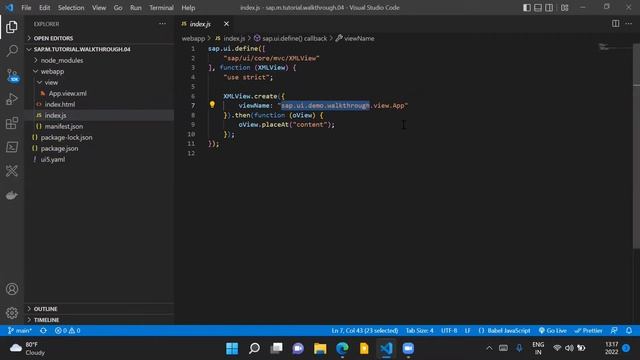Open package.json file

click(x=99, y=148)
